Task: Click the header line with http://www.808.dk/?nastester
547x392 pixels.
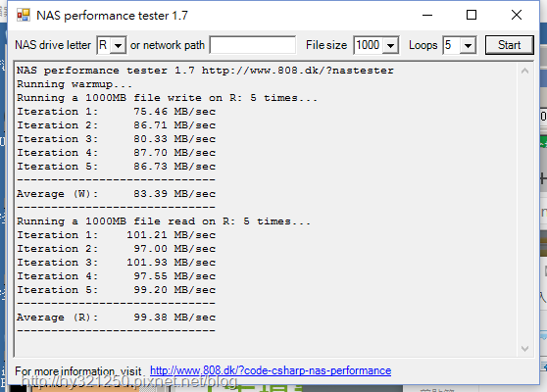Action: [x=205, y=71]
